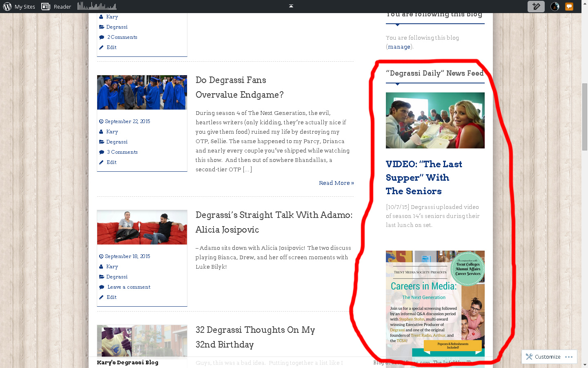Open the Reader menu item
The height and width of the screenshot is (368, 588).
62,7
